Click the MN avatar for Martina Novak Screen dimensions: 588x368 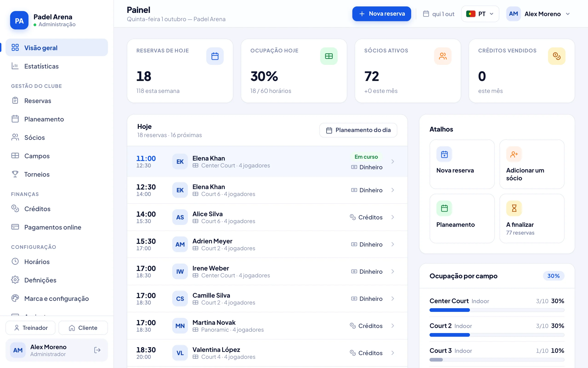[x=180, y=326]
